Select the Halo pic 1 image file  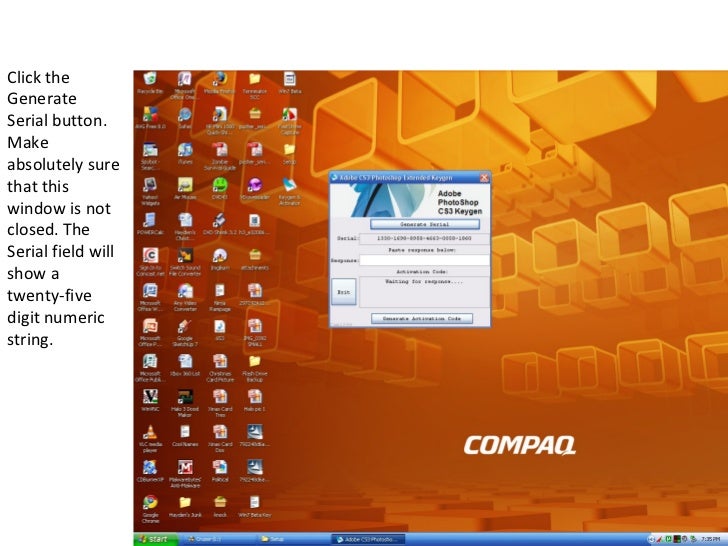254,400
